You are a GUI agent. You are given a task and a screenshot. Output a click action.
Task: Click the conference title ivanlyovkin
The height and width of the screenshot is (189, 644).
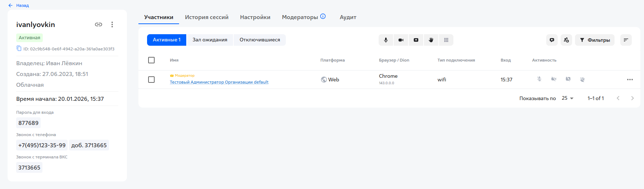[x=36, y=24]
